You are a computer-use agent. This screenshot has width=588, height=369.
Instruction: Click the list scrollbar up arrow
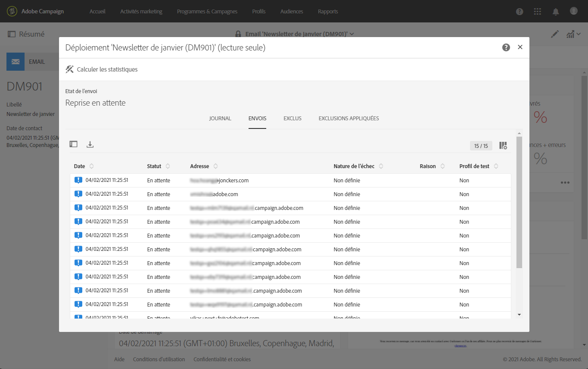tap(519, 134)
